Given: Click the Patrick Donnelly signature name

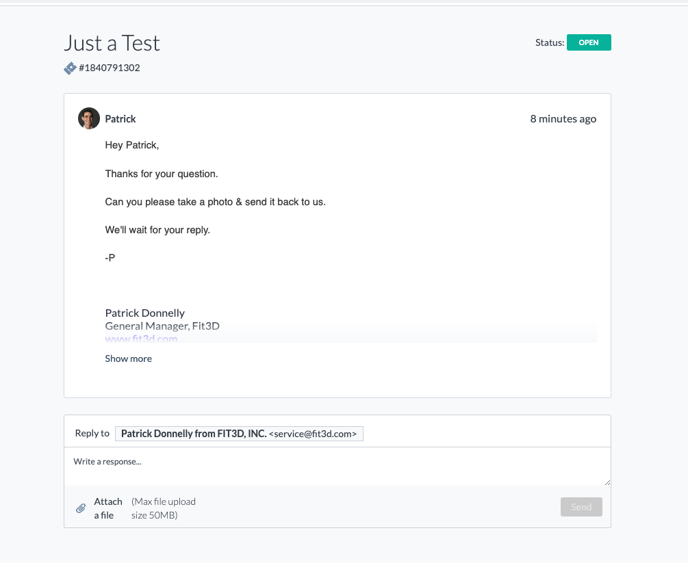Looking at the screenshot, I should pos(145,313).
